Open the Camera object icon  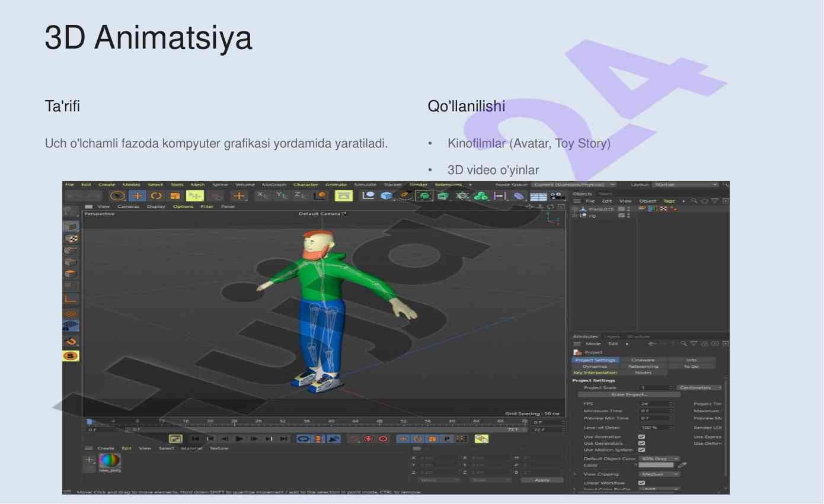coord(557,195)
